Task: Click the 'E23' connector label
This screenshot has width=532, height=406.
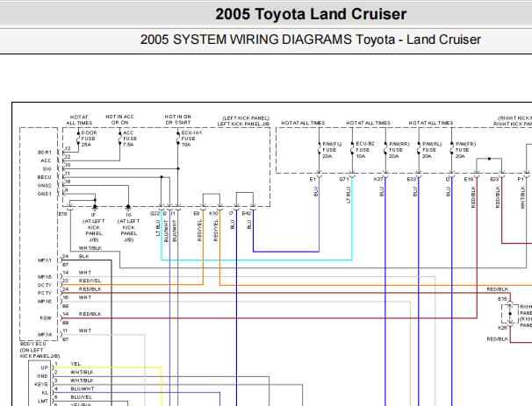Action: coord(494,179)
